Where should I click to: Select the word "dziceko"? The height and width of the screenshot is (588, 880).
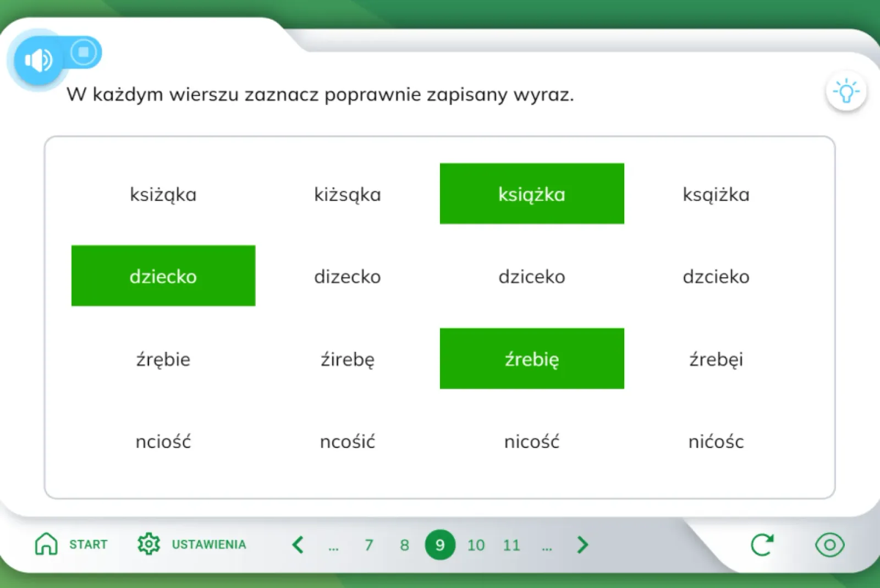coord(532,276)
